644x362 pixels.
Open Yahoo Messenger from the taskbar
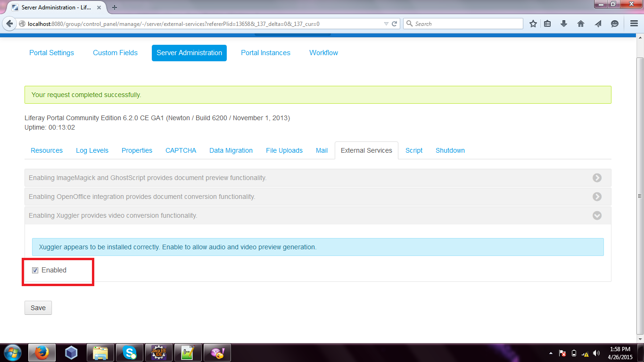[217, 352]
